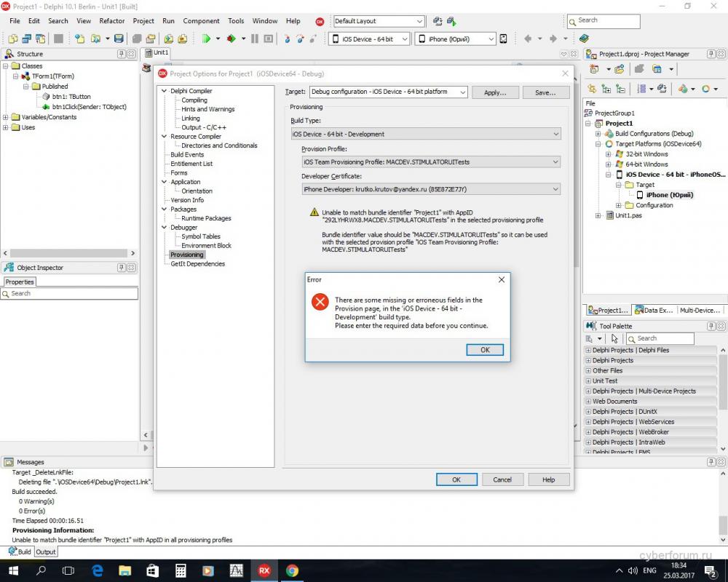Expand the 32-bit Windows platform node
728x582 pixels.
point(608,154)
